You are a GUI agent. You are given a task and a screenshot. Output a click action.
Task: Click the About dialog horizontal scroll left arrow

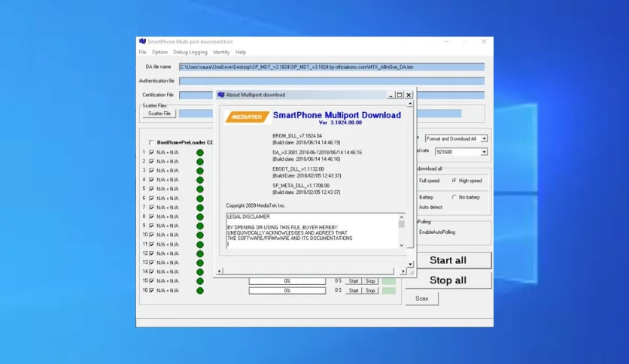coord(219,271)
